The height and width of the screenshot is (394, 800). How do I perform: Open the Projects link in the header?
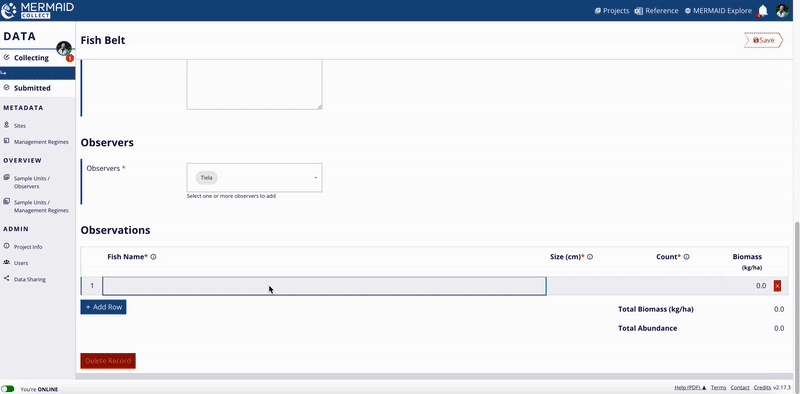point(612,11)
